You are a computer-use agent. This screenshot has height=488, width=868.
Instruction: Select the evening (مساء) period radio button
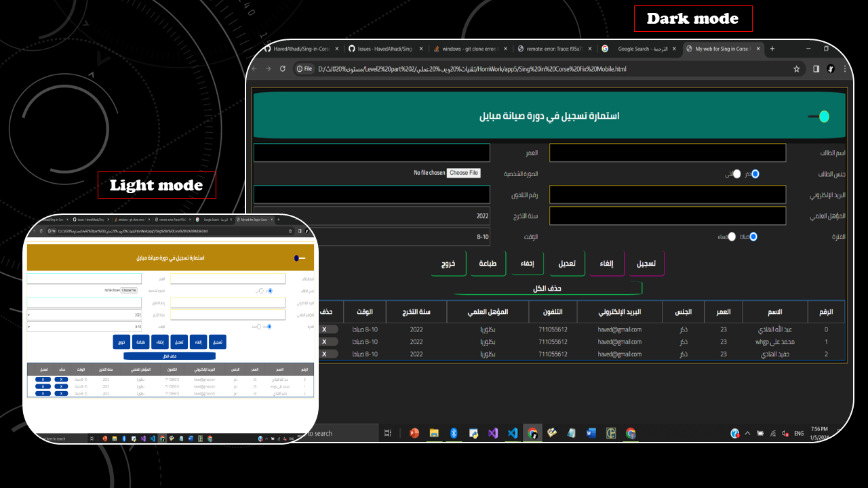731,237
